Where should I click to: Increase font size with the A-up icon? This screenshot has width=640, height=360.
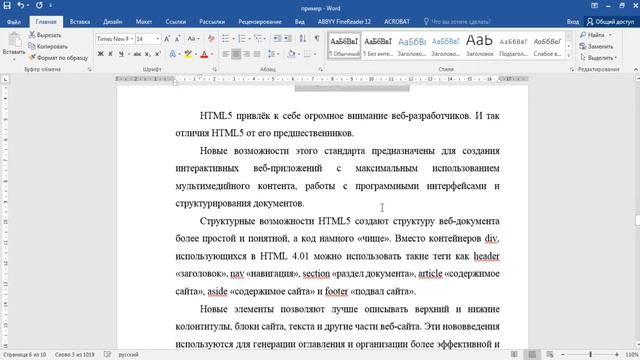[167, 39]
